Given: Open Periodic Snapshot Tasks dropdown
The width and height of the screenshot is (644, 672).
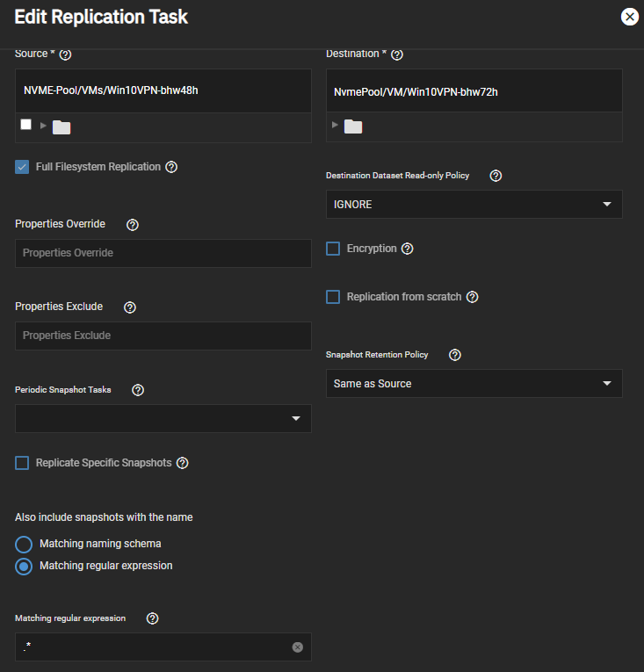Looking at the screenshot, I should pyautogui.click(x=163, y=419).
